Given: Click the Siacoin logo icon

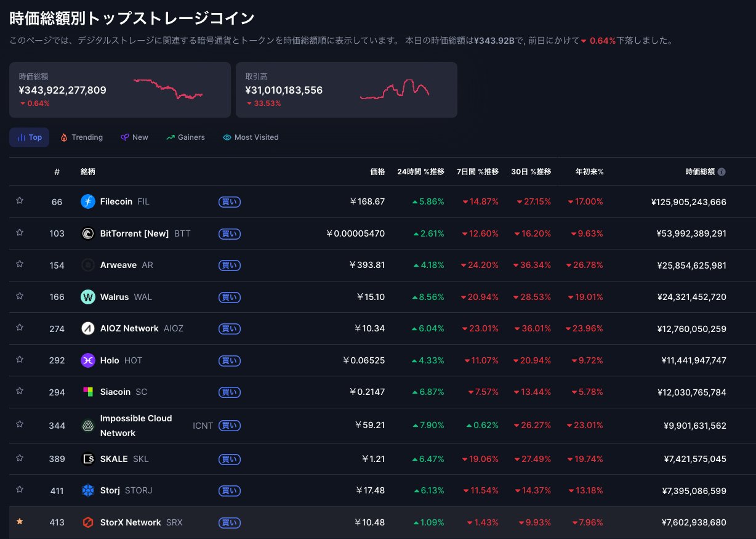Looking at the screenshot, I should (88, 392).
